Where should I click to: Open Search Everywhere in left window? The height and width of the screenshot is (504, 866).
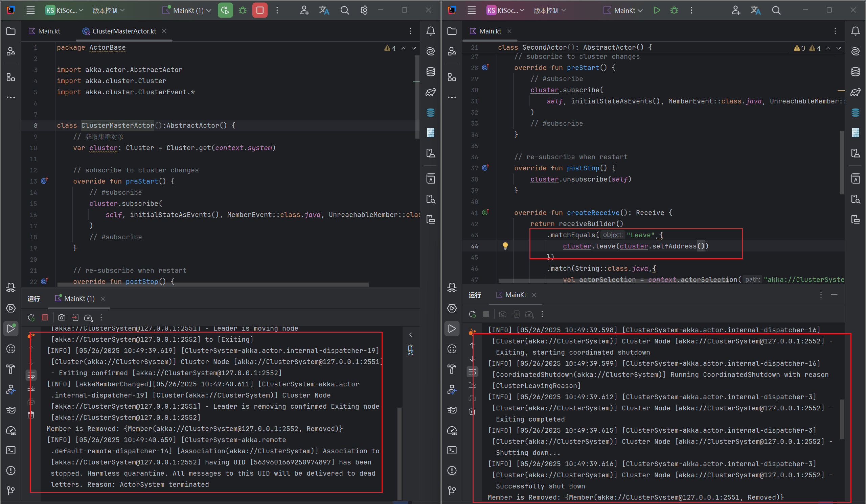(345, 10)
